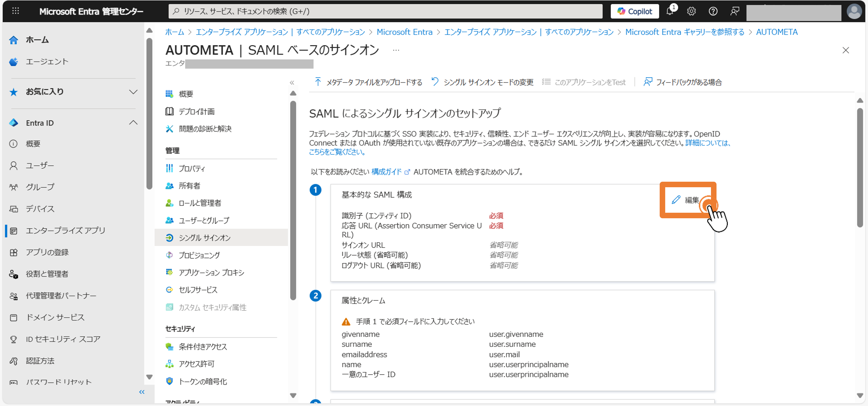Select the アプリの登録 icon
The image size is (868, 406).
click(13, 252)
